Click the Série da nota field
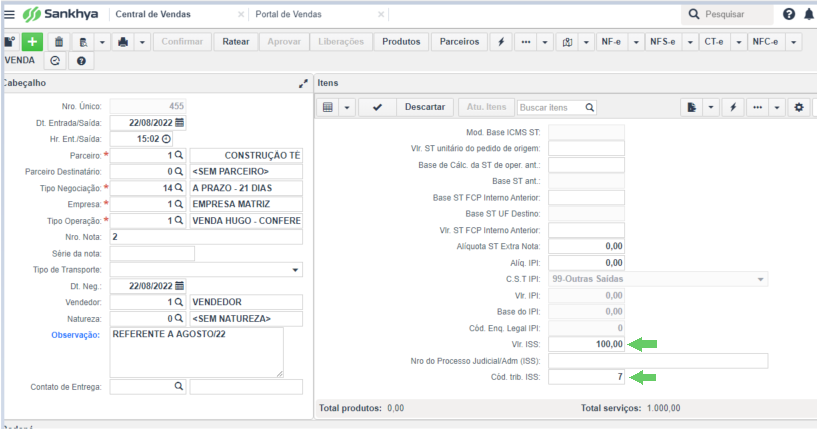The image size is (817, 429). click(x=152, y=253)
